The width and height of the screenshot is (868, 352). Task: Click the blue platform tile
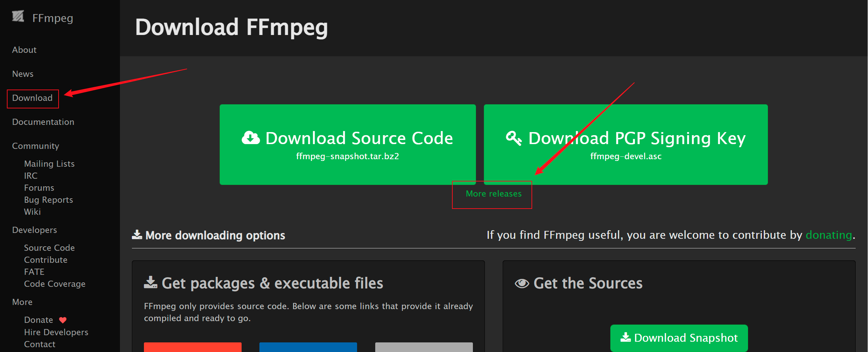click(x=308, y=347)
